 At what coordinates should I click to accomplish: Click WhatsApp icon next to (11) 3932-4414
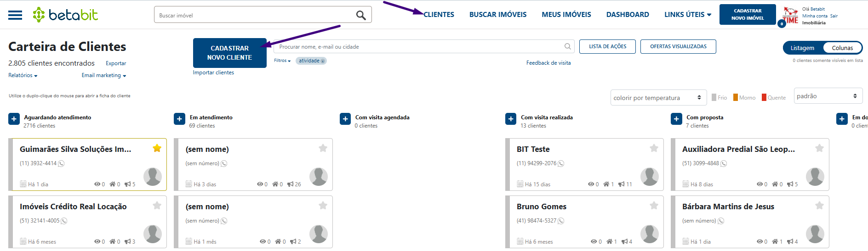click(61, 163)
